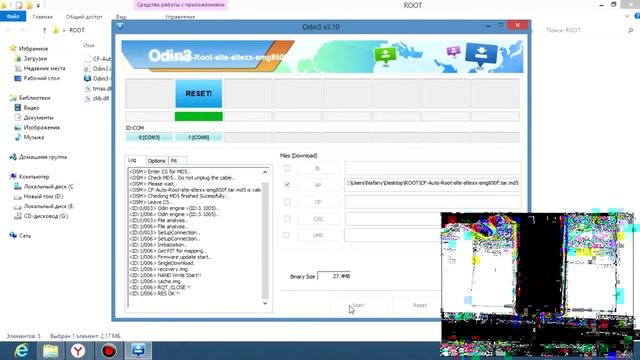Open Explorer help question-mark icon

637,16
